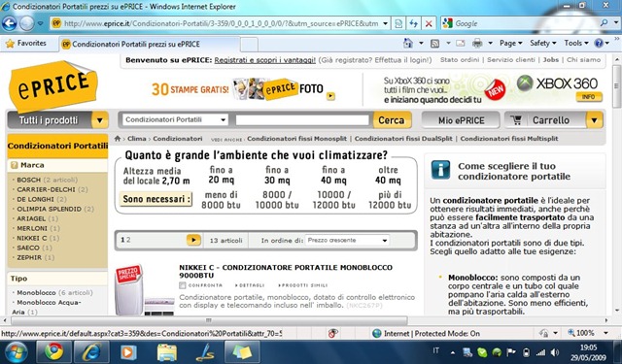
Task: Open the Page menu
Action: [510, 43]
